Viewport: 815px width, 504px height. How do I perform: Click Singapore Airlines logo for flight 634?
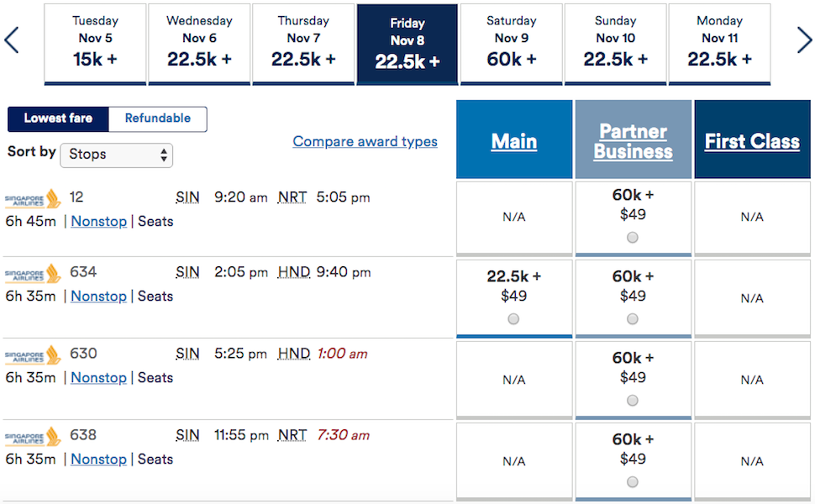(33, 274)
